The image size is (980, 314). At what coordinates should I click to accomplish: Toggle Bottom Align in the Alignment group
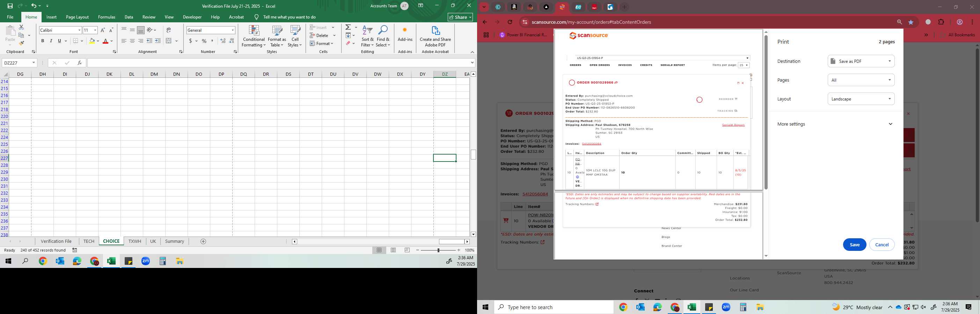tap(141, 30)
